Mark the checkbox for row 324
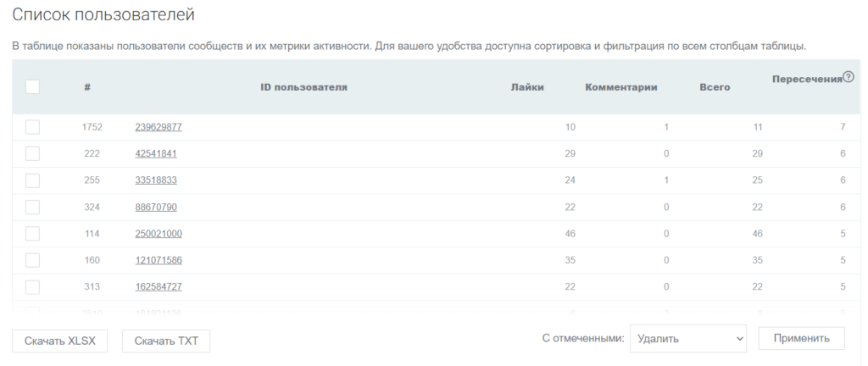 (32, 207)
